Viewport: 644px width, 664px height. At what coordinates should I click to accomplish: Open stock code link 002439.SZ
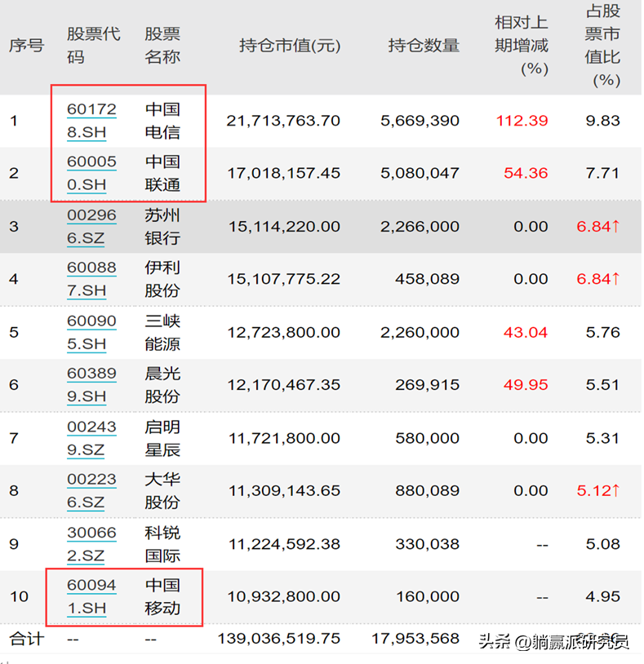[x=91, y=438]
